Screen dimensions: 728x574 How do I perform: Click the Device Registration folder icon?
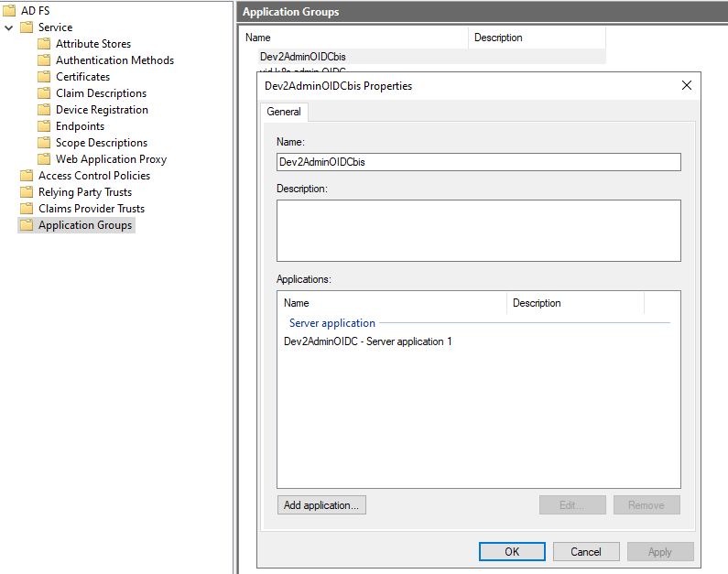[44, 110]
